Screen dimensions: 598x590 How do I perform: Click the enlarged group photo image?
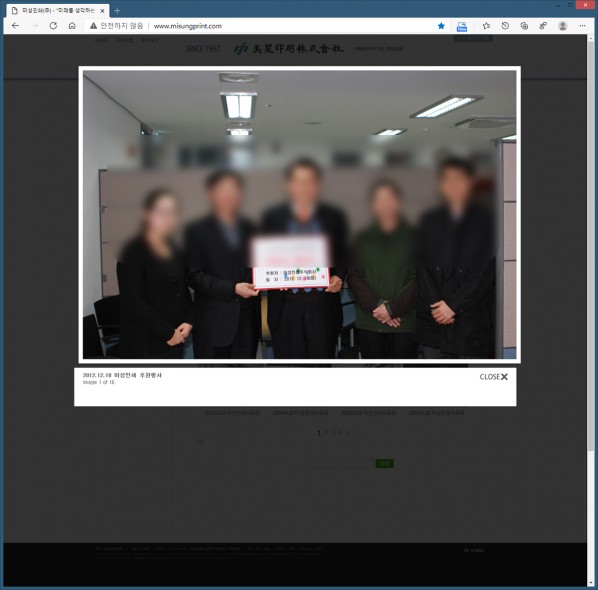(299, 214)
